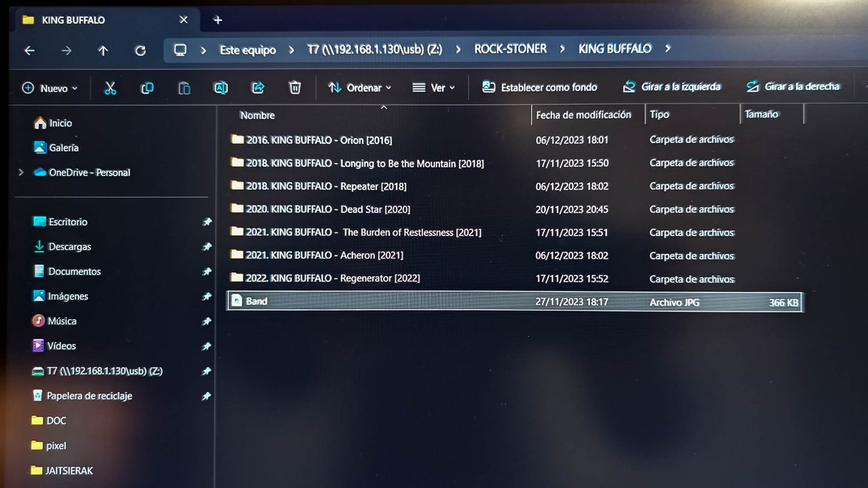Image resolution: width=868 pixels, height=488 pixels.
Task: Open the pixel folder in sidebar
Action: [x=49, y=445]
